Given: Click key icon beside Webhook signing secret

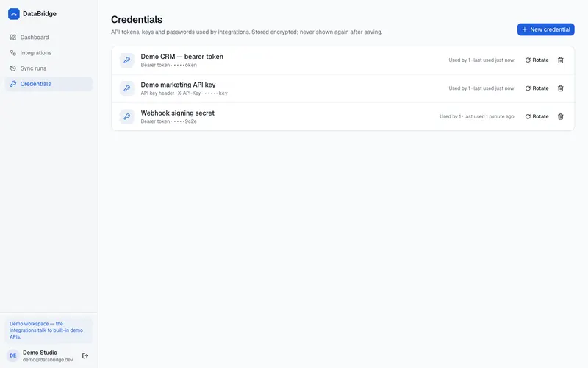Looking at the screenshot, I should click(127, 116).
